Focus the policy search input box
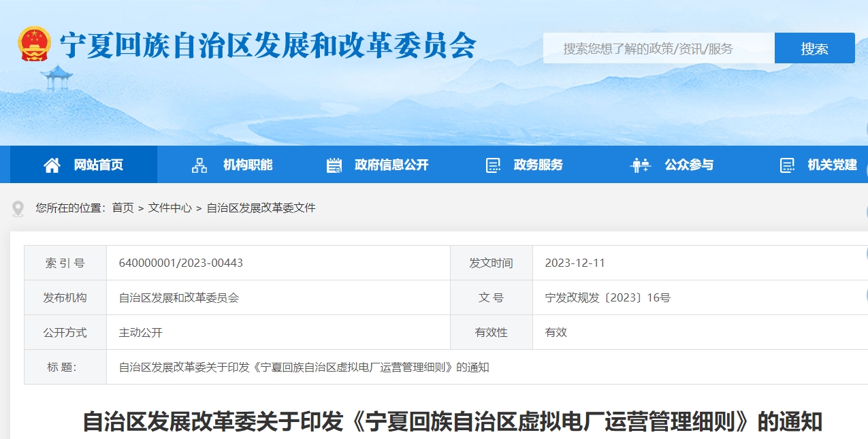Screen dimensions: 868x439 coord(658,48)
